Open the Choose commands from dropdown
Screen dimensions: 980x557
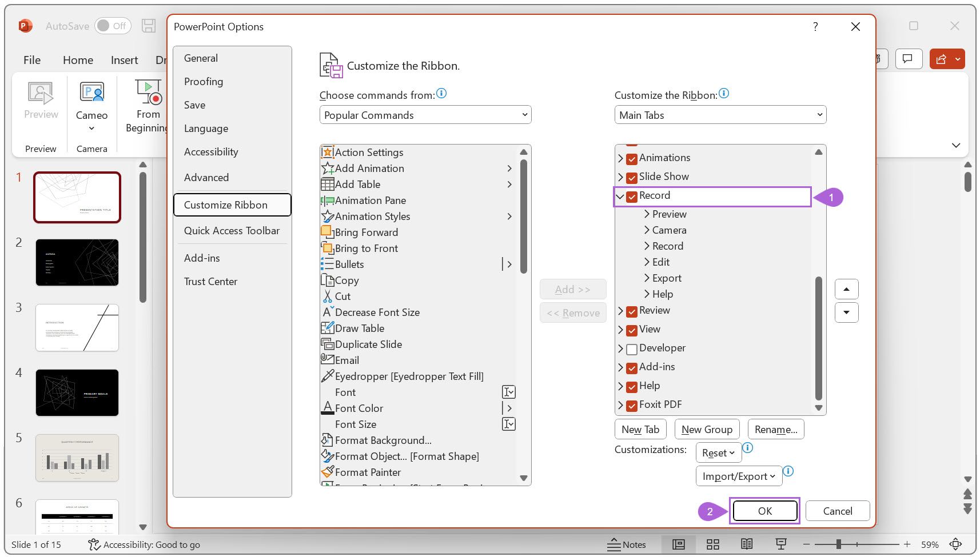425,115
